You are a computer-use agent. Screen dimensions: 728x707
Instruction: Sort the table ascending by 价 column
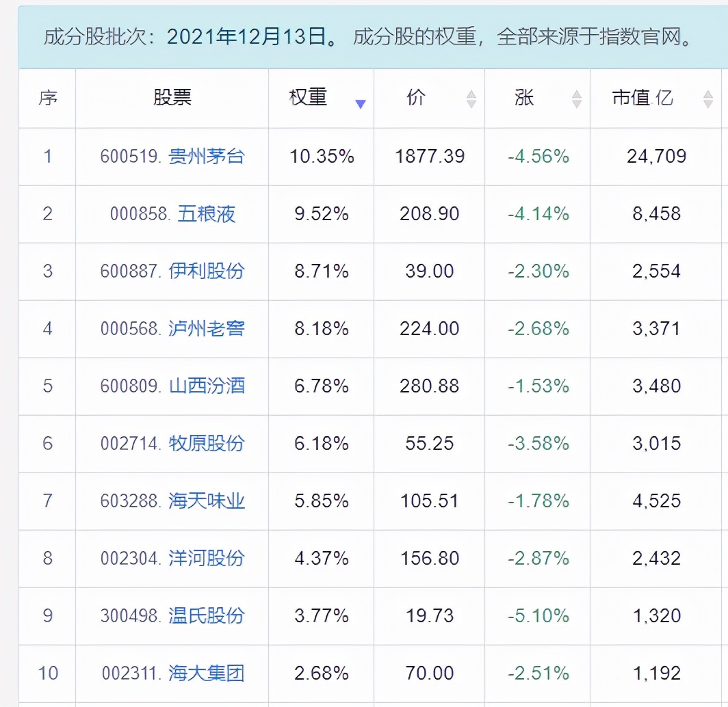[x=471, y=94]
